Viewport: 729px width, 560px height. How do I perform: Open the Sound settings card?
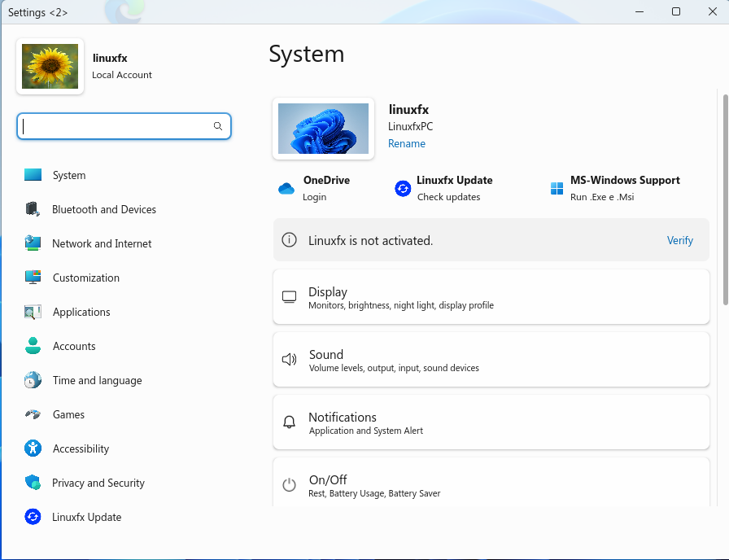(491, 361)
